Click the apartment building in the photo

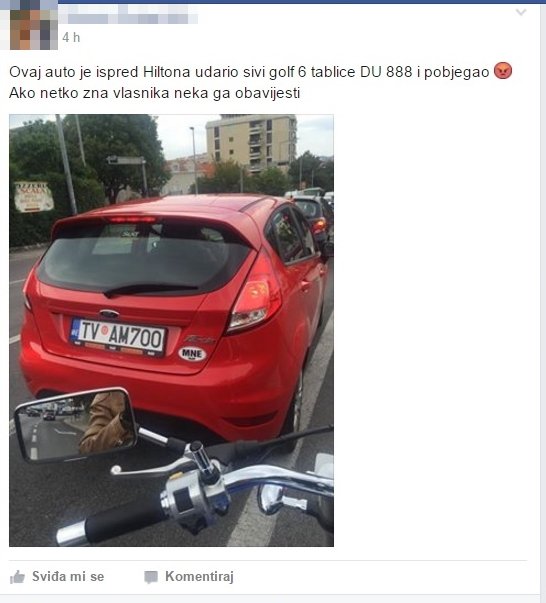point(251,143)
